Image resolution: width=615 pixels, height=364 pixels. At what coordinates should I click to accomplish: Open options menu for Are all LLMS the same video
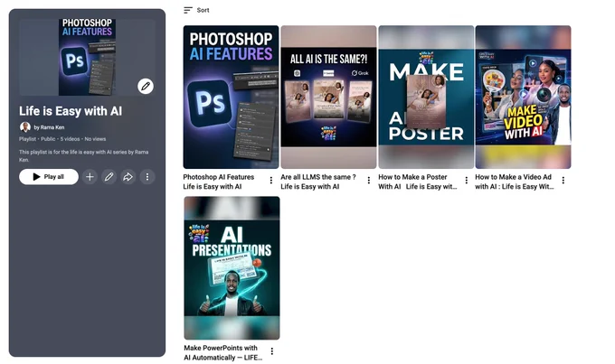[369, 181]
